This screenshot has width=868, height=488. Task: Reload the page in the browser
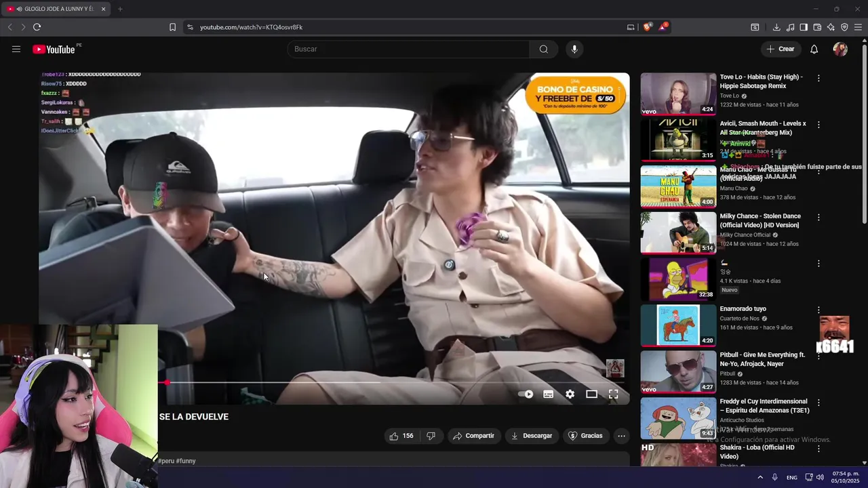click(37, 27)
